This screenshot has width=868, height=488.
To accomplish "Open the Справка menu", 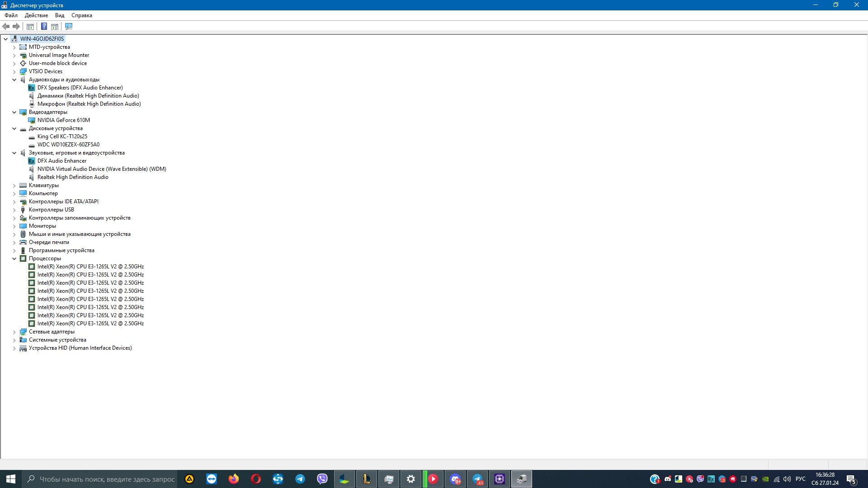I will click(82, 15).
